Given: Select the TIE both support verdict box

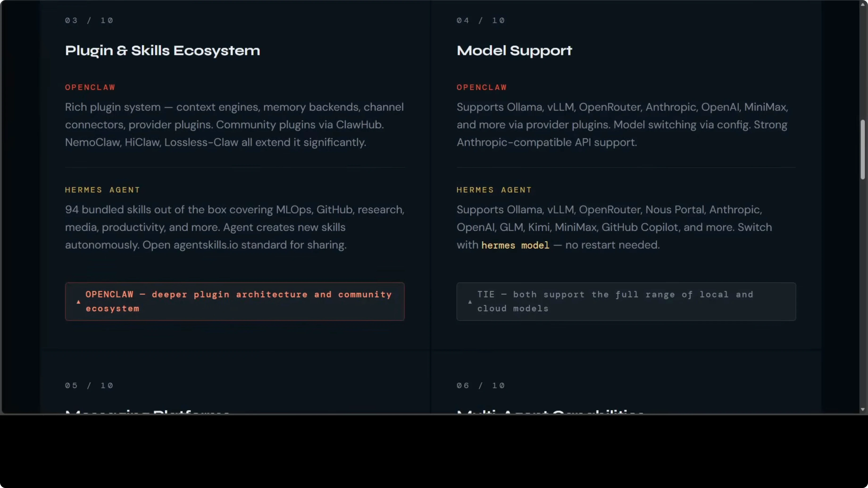Looking at the screenshot, I should (x=626, y=302).
